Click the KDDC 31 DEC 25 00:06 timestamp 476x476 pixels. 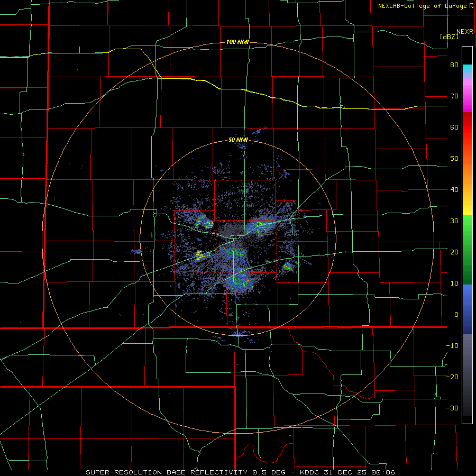(347, 472)
